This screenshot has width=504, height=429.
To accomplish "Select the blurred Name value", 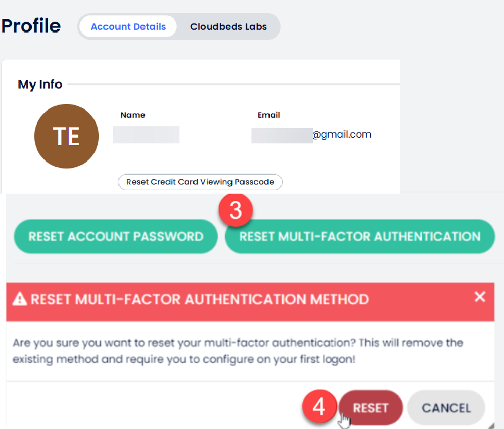I will 146,135.
